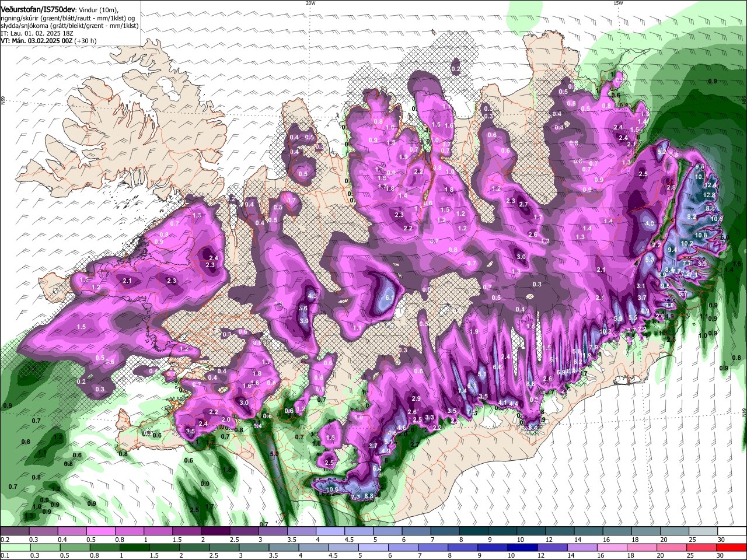The width and height of the screenshot is (747, 560).
Task: Click the 12.4 value on the east coast
Action: (x=711, y=185)
